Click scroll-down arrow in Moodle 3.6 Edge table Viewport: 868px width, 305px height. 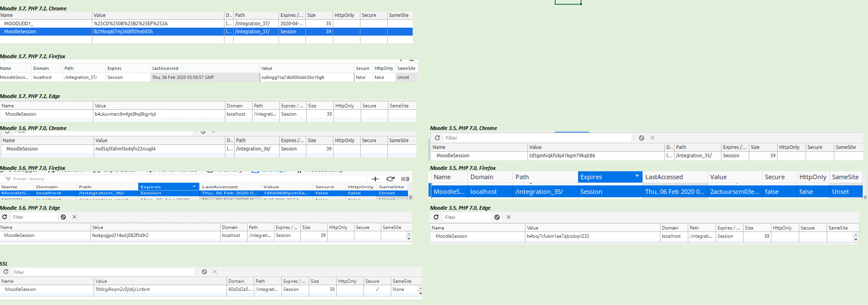coord(409,239)
